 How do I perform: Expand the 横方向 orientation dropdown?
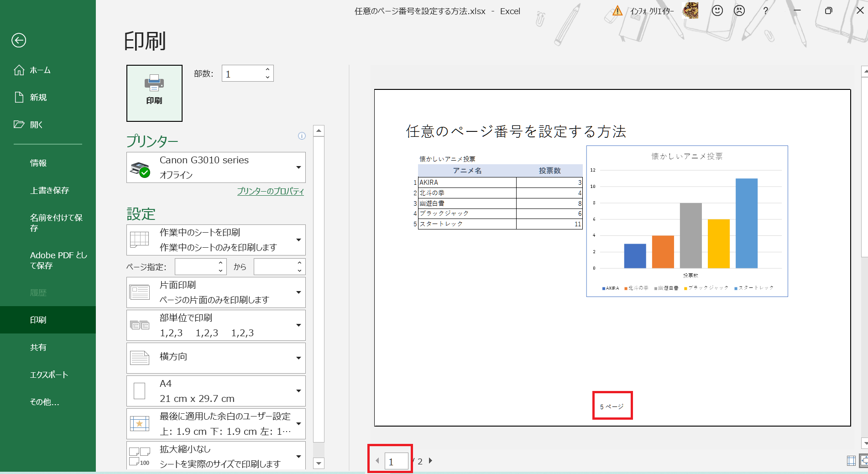(216, 358)
